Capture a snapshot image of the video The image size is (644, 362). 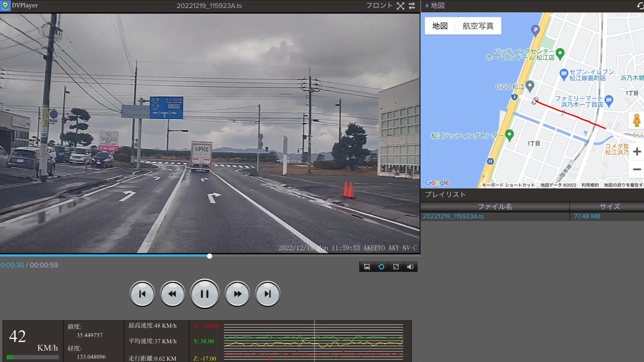[x=367, y=267]
